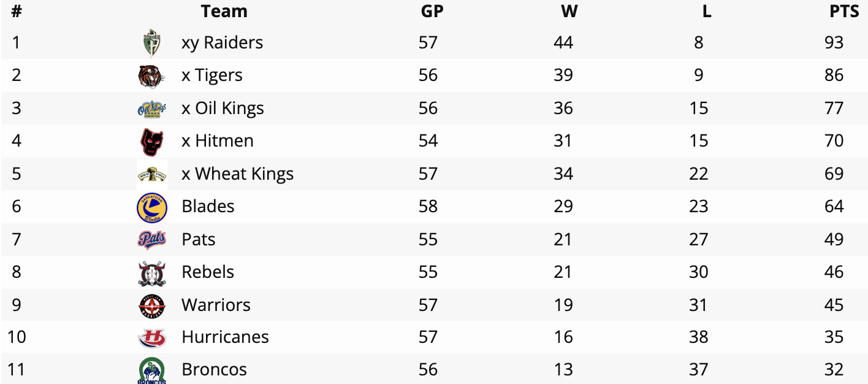Click the Team column header

coord(224,11)
